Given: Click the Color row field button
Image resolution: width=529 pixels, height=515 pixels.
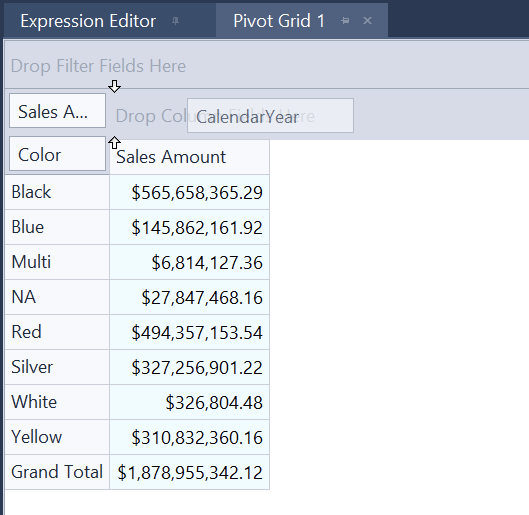Looking at the screenshot, I should point(57,153).
